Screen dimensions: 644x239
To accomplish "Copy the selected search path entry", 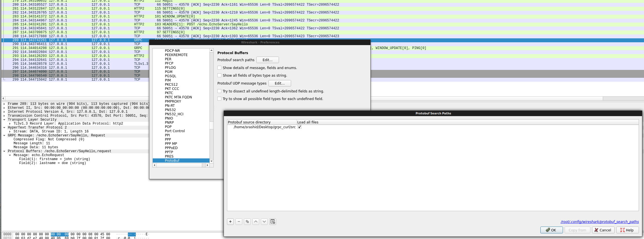I will tap(247, 222).
